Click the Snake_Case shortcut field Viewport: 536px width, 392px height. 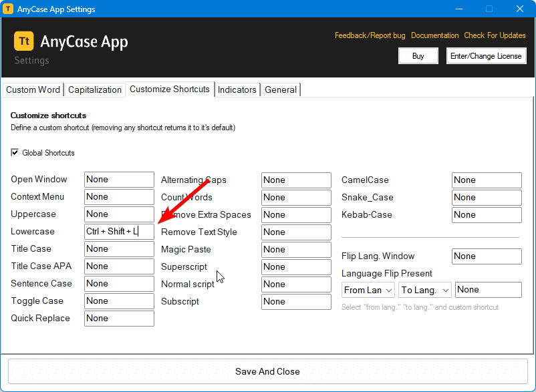[487, 198]
